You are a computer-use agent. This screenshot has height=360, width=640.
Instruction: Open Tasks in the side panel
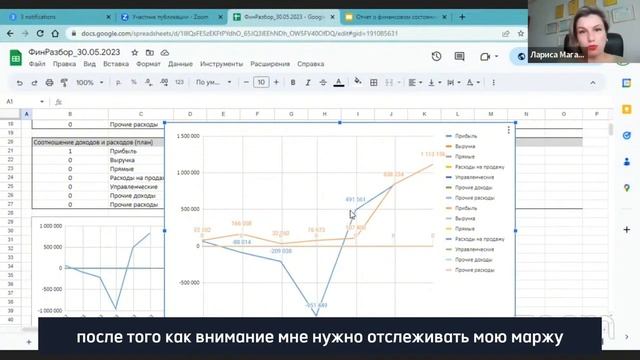pos(627,136)
